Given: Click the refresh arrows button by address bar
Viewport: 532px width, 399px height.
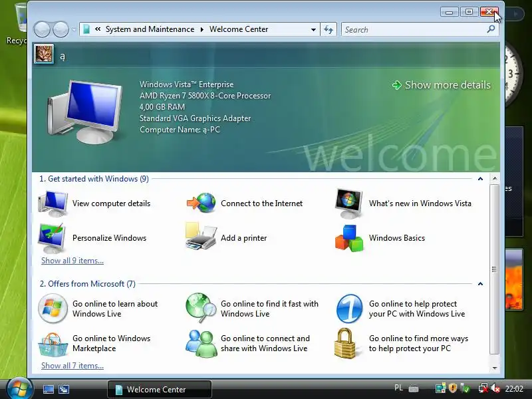Looking at the screenshot, I should [x=329, y=29].
